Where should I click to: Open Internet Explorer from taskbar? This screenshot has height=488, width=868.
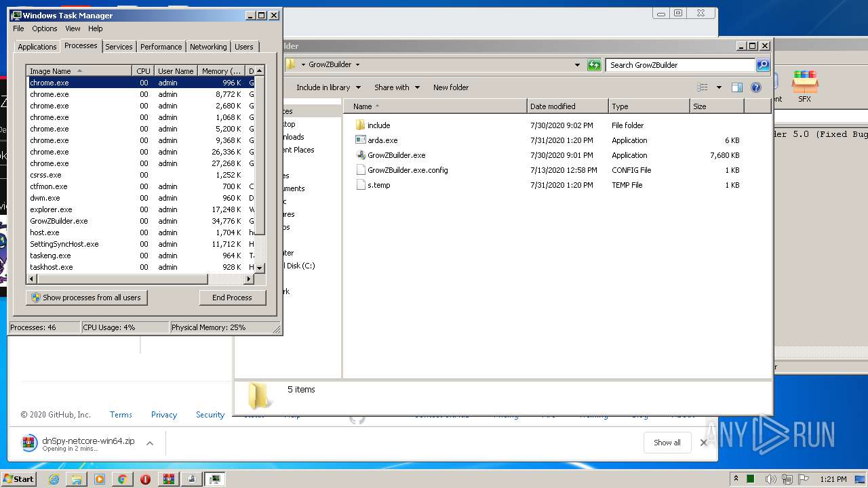tap(54, 479)
